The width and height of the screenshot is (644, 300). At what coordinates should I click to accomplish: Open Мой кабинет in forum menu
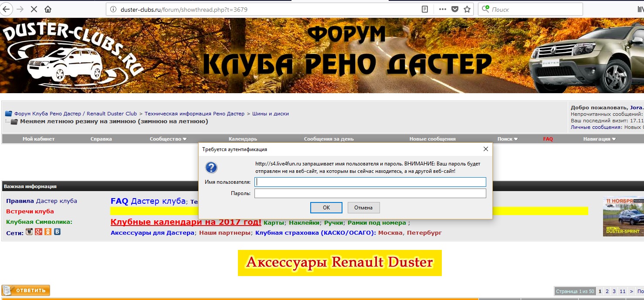tap(38, 139)
